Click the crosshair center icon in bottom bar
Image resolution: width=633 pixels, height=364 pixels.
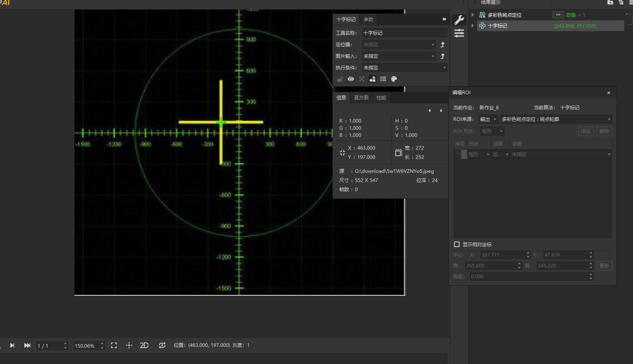coord(129,345)
